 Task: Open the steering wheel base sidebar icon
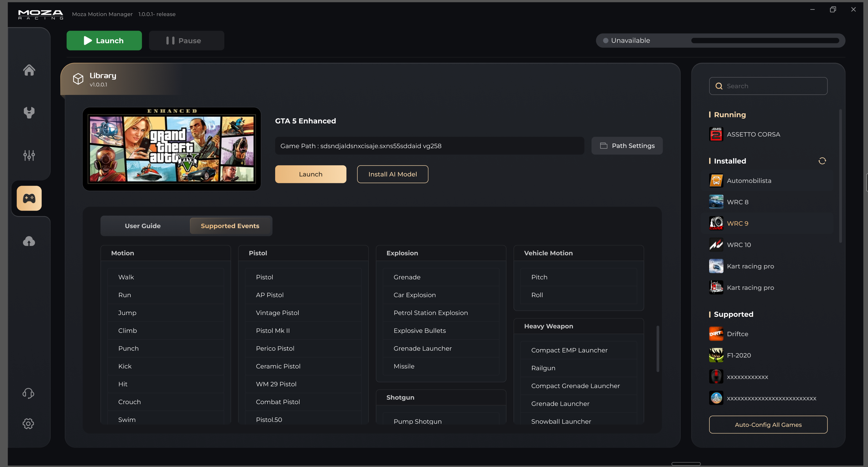coord(29,113)
